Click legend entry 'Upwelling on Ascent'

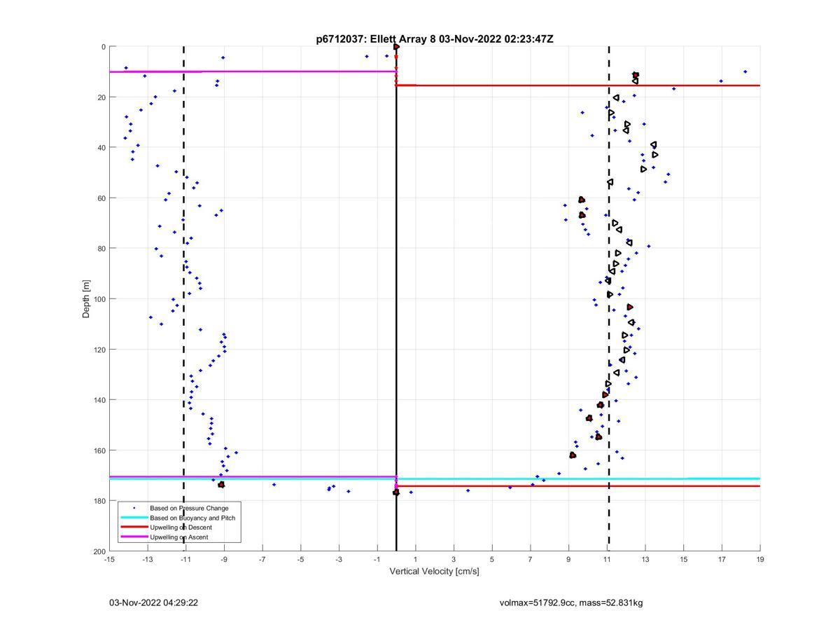[178, 537]
